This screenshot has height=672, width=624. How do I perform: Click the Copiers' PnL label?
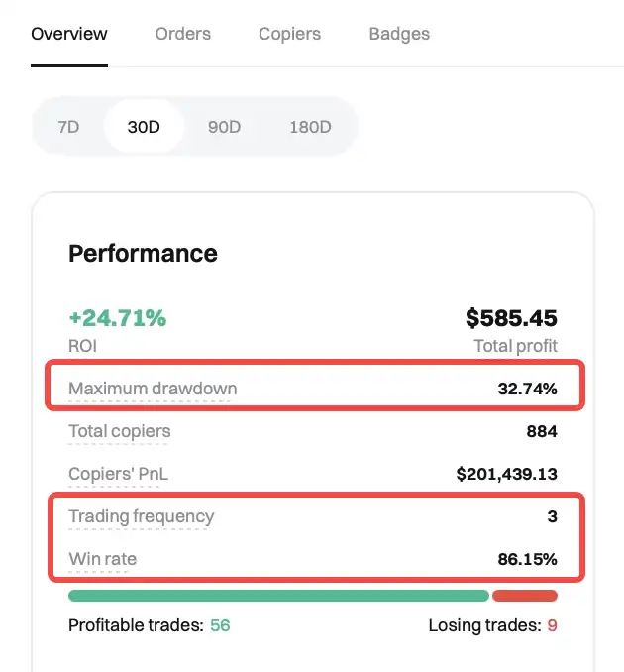118,474
